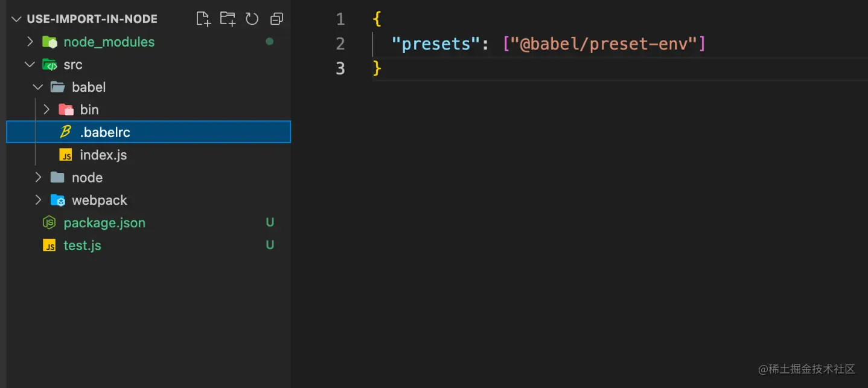The height and width of the screenshot is (388, 868).
Task: Select the node folder label
Action: click(x=87, y=177)
